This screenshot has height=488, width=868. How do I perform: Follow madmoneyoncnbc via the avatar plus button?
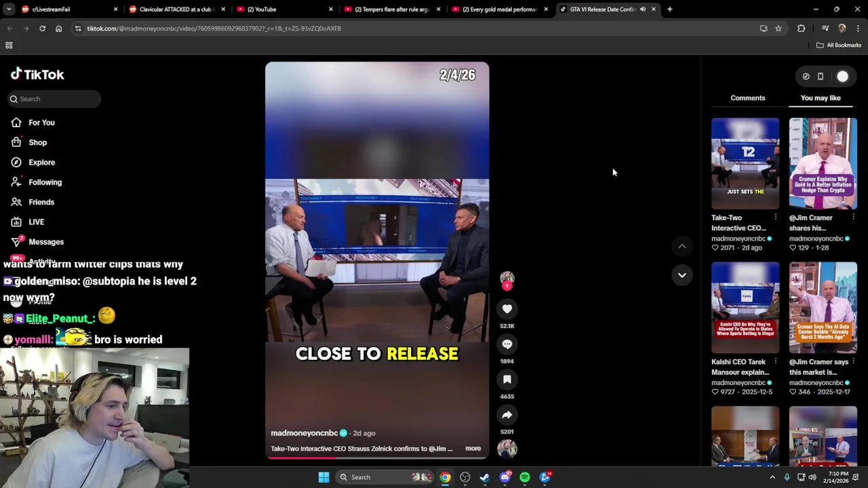pos(507,286)
